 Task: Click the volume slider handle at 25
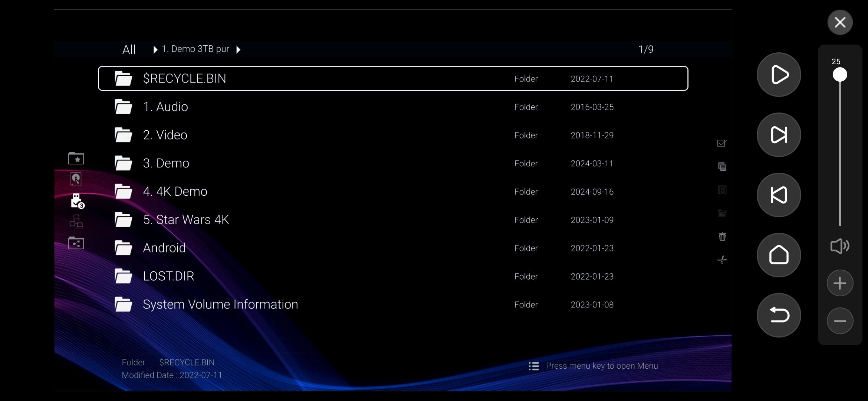[x=840, y=75]
